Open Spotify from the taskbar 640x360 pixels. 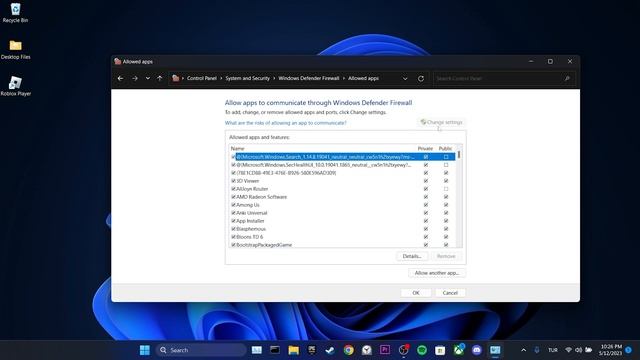422,350
